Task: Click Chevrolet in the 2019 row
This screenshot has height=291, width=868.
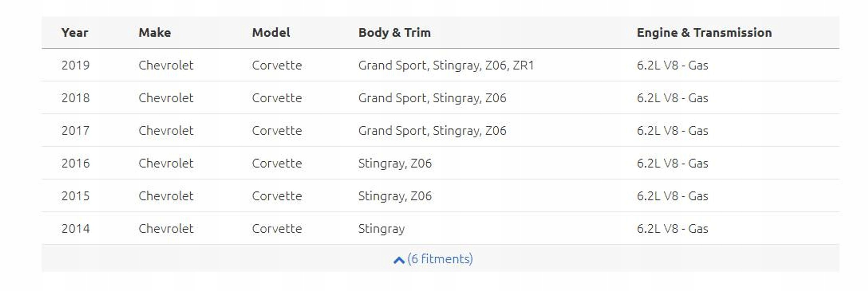Action: point(166,65)
